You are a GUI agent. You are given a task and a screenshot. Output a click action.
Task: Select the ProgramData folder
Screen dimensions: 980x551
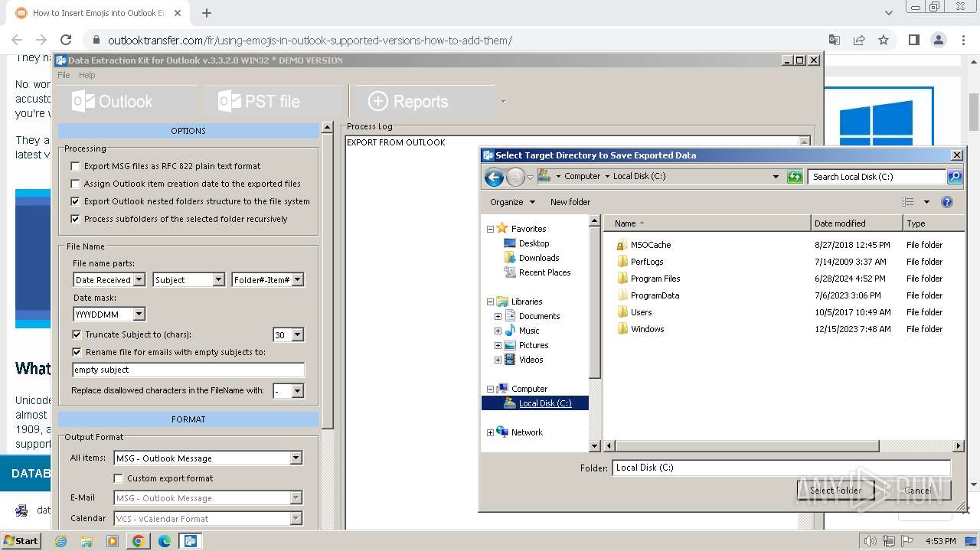655,295
